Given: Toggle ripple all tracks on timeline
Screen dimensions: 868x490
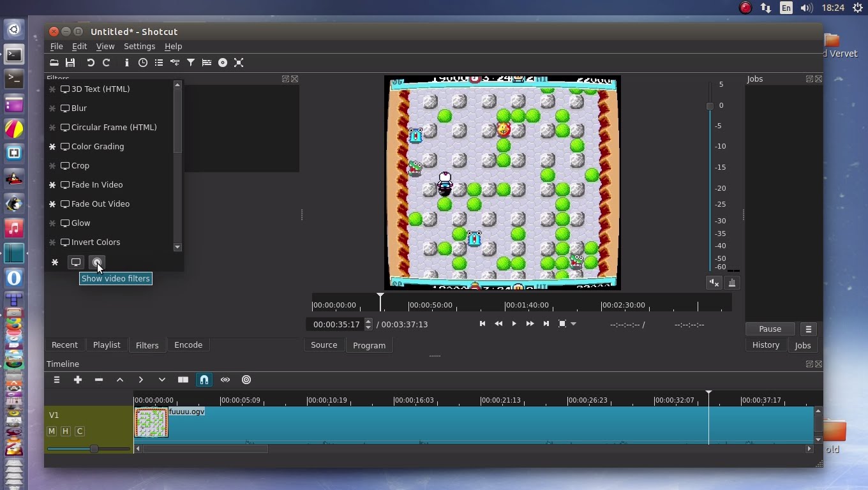Looking at the screenshot, I should [x=246, y=380].
